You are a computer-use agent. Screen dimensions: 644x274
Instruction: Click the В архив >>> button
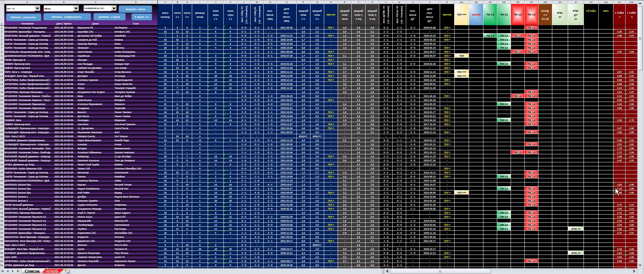pyautogui.click(x=141, y=17)
